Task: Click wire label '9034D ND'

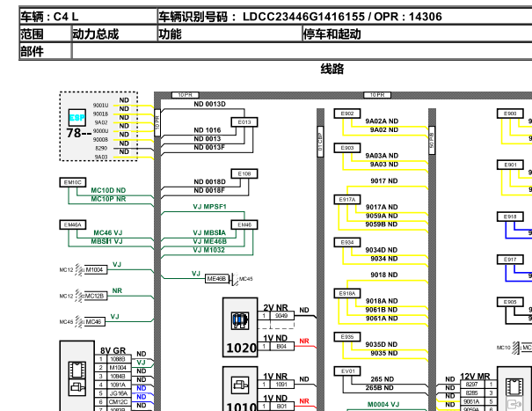Action: (382, 250)
